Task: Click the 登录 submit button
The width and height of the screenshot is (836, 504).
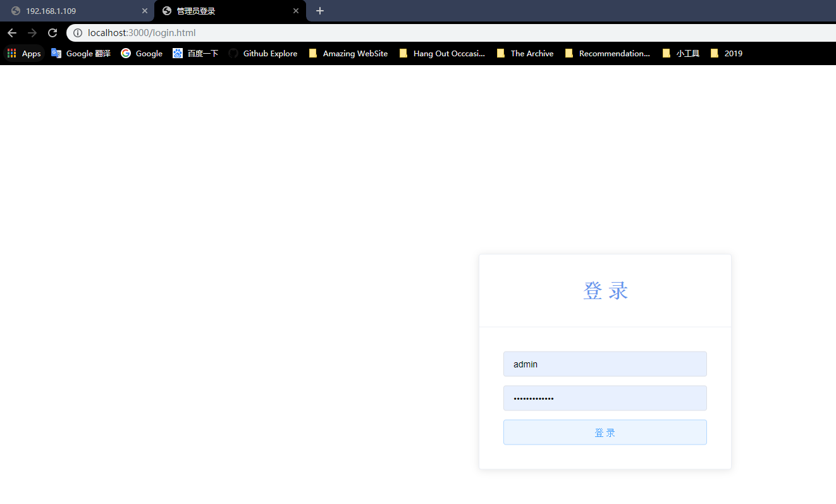Action: [x=605, y=432]
